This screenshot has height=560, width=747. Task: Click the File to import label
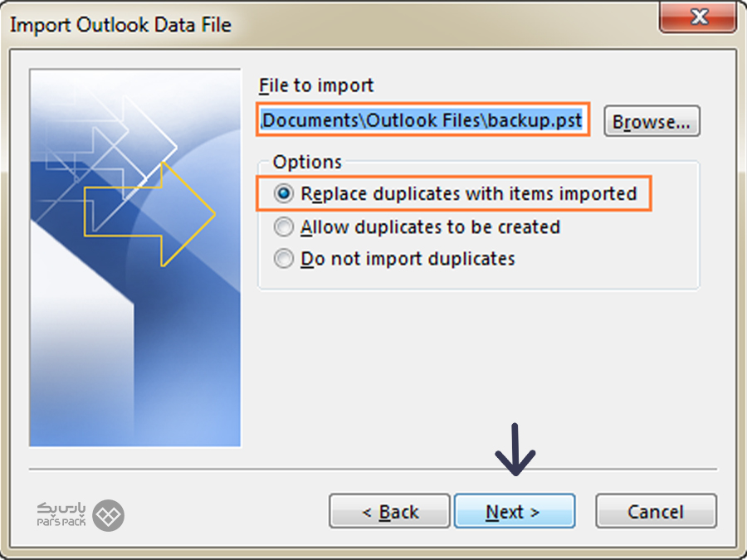click(x=316, y=85)
